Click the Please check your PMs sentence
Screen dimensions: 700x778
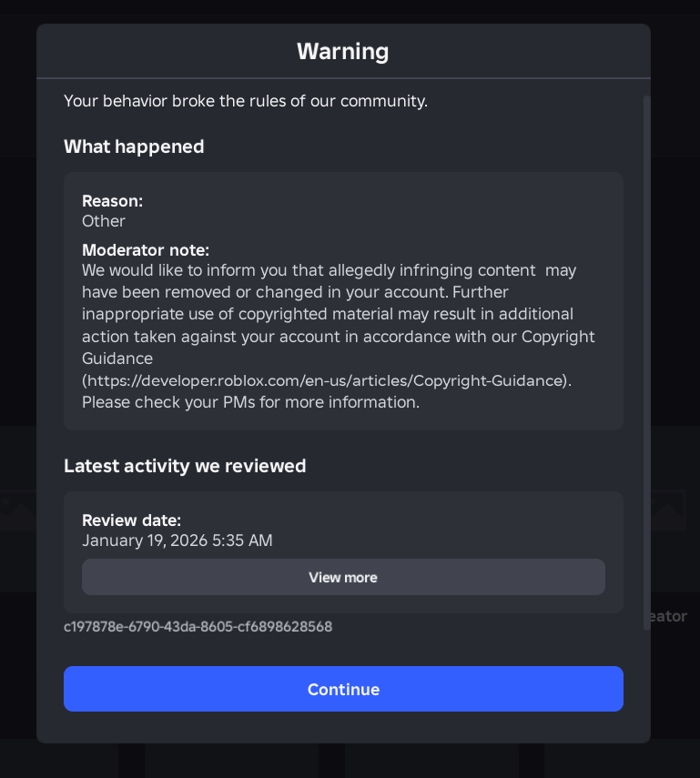pyautogui.click(x=250, y=401)
